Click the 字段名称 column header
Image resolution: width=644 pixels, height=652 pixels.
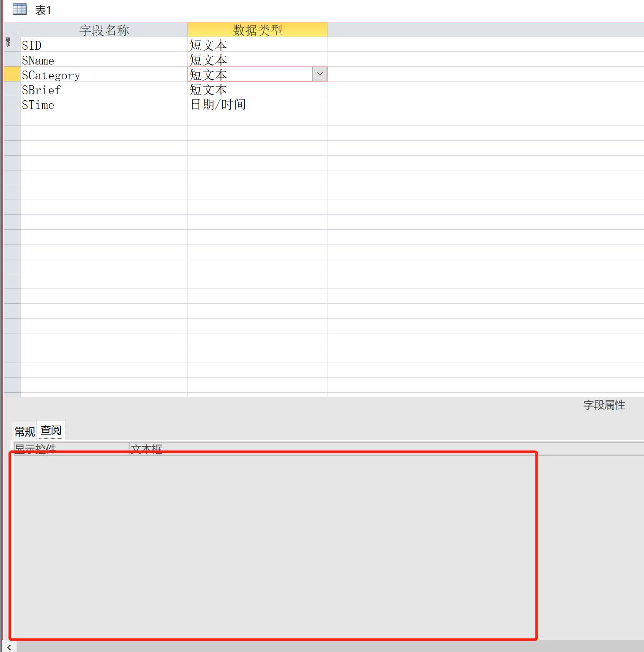104,30
